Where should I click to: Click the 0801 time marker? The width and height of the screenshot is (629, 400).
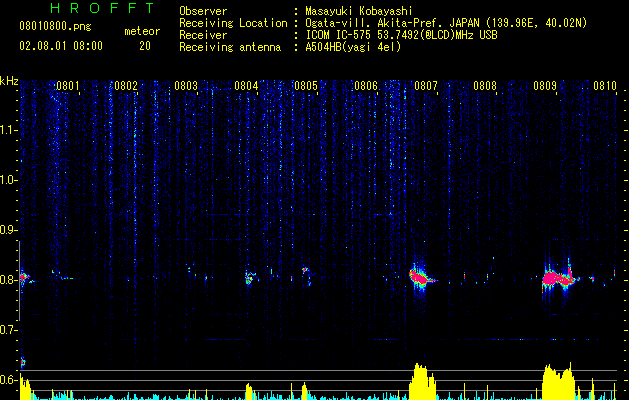click(68, 86)
